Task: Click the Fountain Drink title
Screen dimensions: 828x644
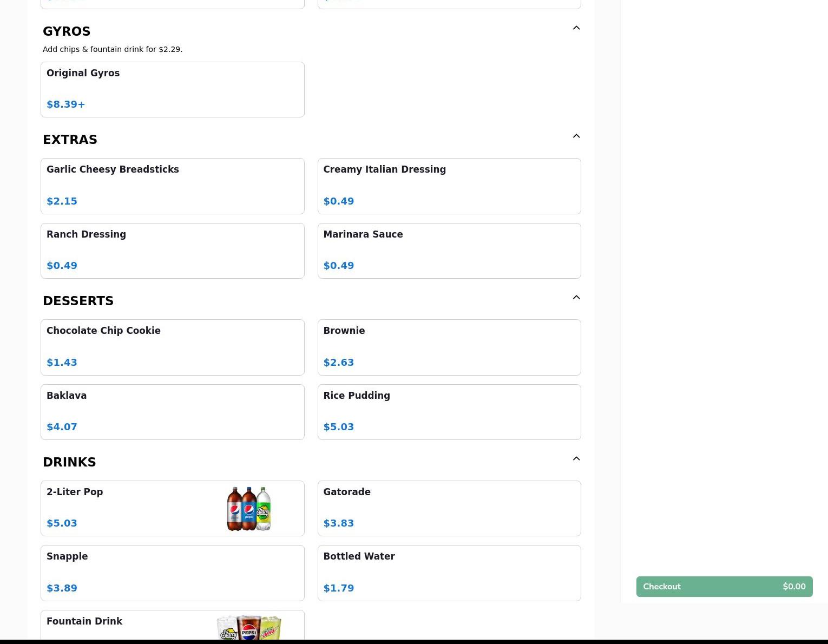Action: coord(84,621)
